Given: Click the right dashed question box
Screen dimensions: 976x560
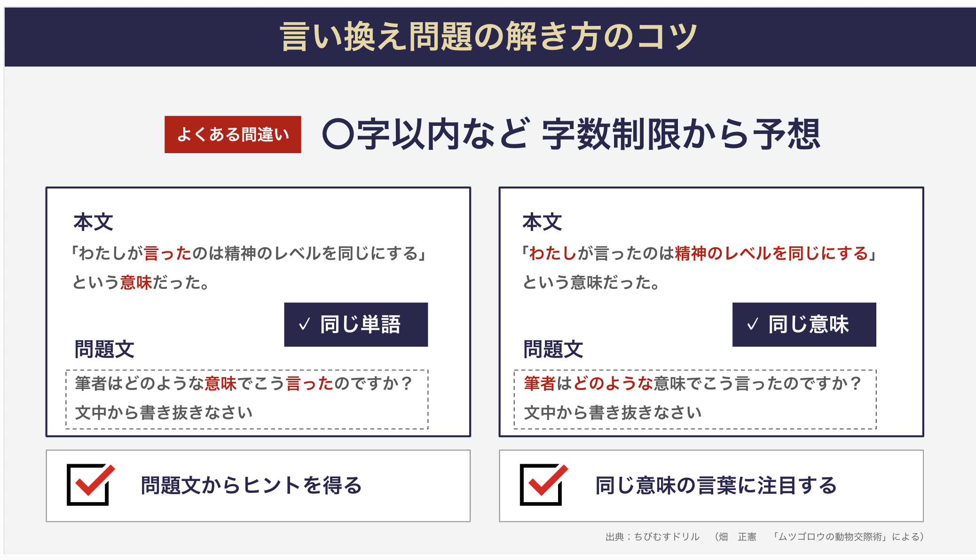Looking at the screenshot, I should click(695, 399).
